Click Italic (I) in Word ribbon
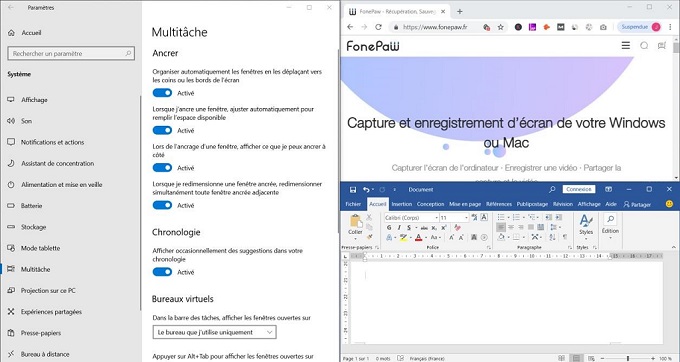This screenshot has width=680, height=362. tap(399, 228)
